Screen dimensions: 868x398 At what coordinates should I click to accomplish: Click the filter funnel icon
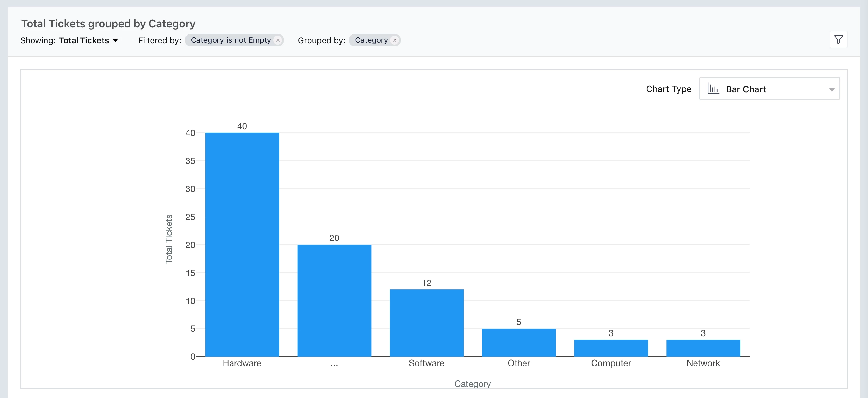coord(838,40)
